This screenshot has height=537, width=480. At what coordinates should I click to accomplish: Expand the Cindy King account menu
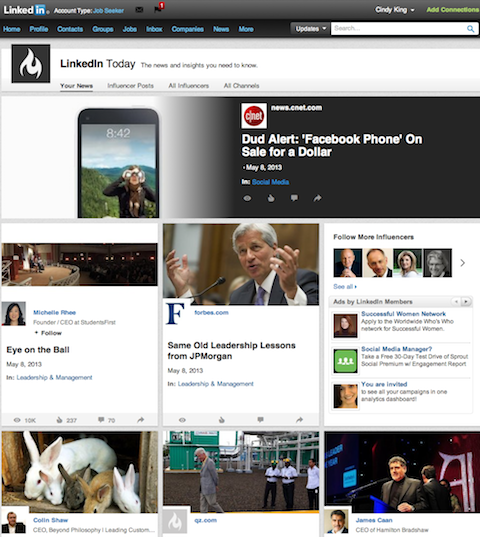pos(395,10)
